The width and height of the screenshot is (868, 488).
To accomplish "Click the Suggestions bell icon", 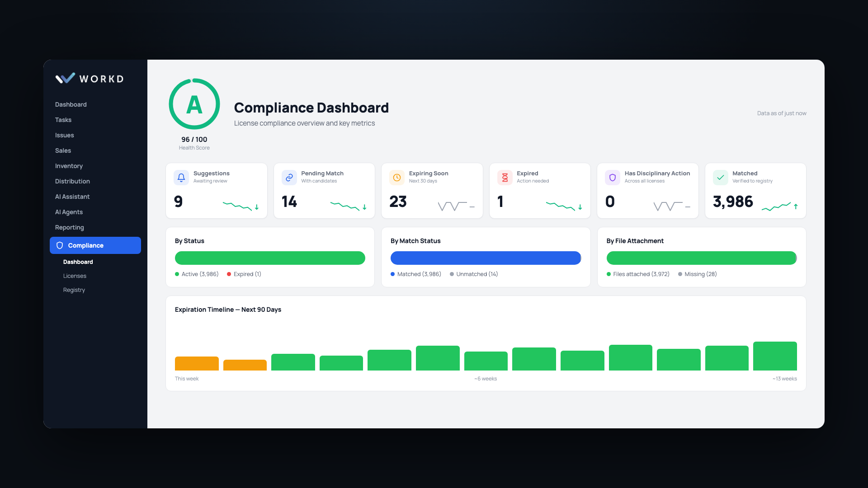I will [x=181, y=178].
